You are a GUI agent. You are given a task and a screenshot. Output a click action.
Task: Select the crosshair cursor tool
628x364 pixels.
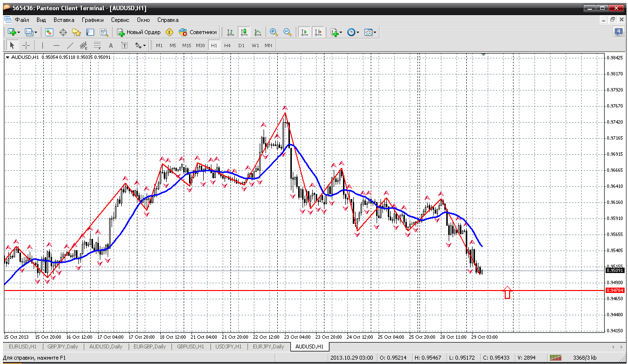click(26, 45)
